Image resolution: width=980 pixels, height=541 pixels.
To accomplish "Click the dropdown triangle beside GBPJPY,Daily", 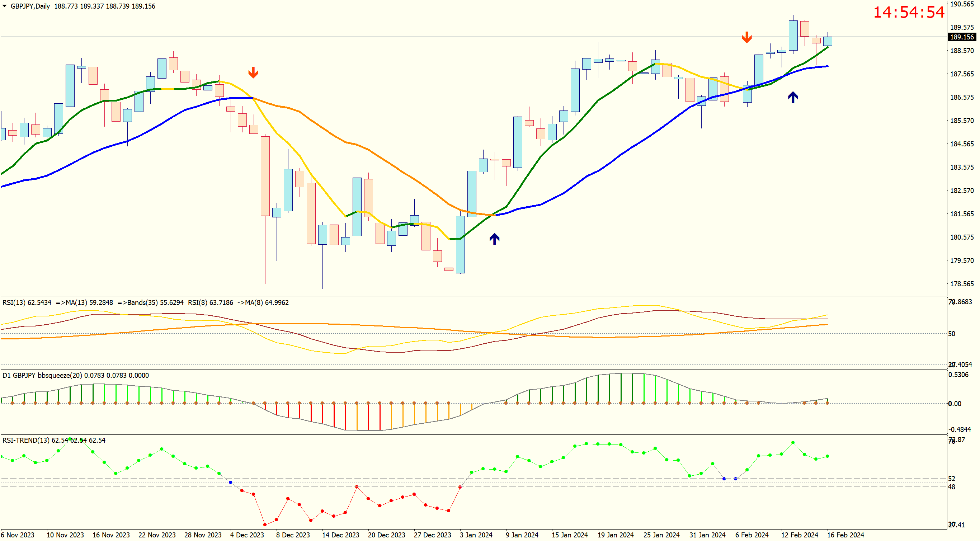I will [x=5, y=6].
